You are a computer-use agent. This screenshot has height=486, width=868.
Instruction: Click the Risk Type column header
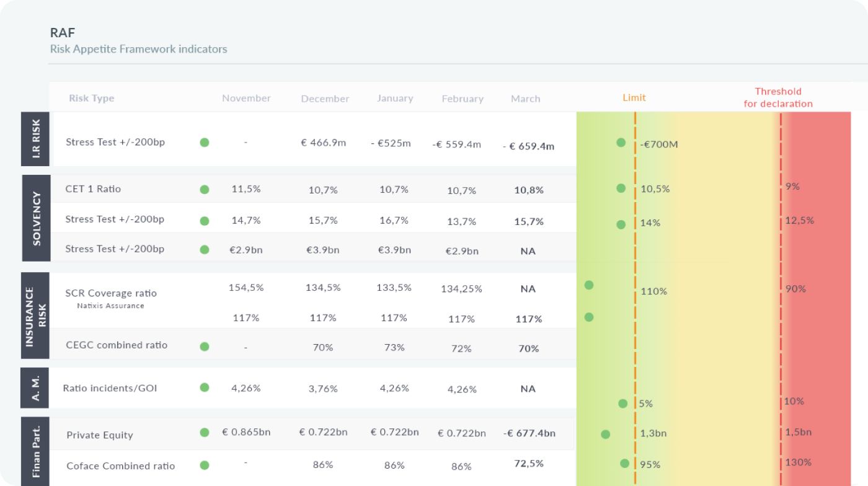(x=92, y=98)
